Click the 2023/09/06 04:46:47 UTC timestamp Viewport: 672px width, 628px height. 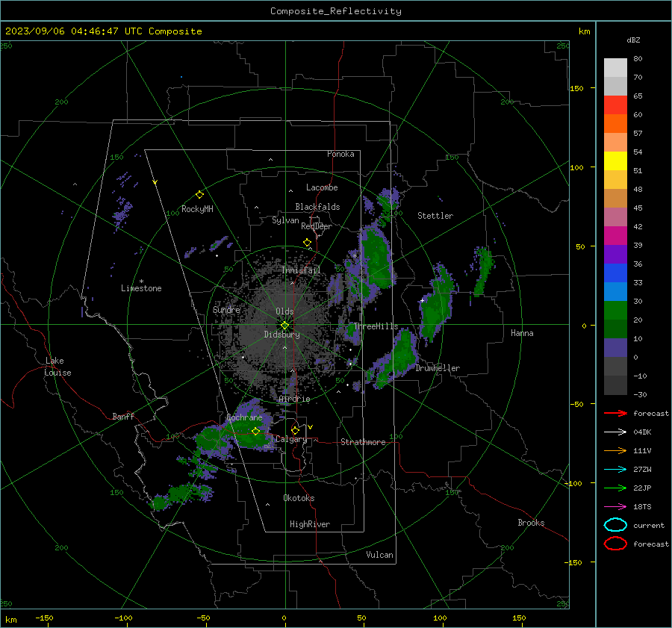click(x=103, y=31)
